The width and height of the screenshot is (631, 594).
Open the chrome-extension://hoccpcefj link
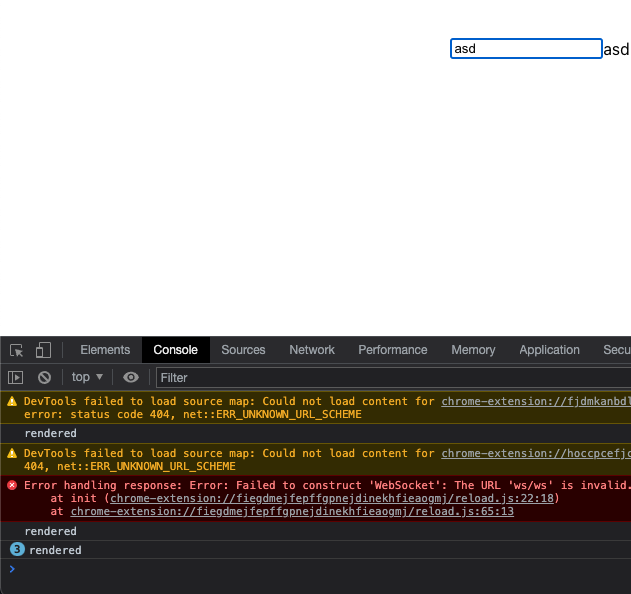coord(536,453)
